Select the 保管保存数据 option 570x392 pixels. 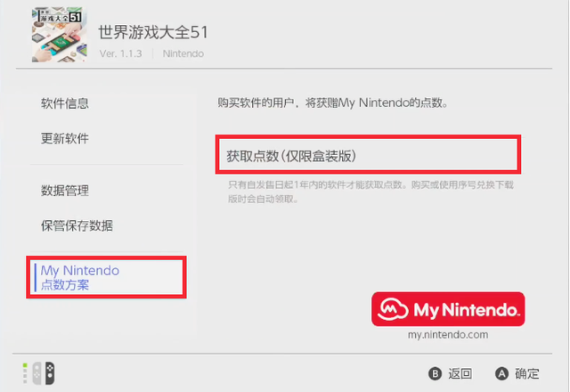click(x=77, y=225)
